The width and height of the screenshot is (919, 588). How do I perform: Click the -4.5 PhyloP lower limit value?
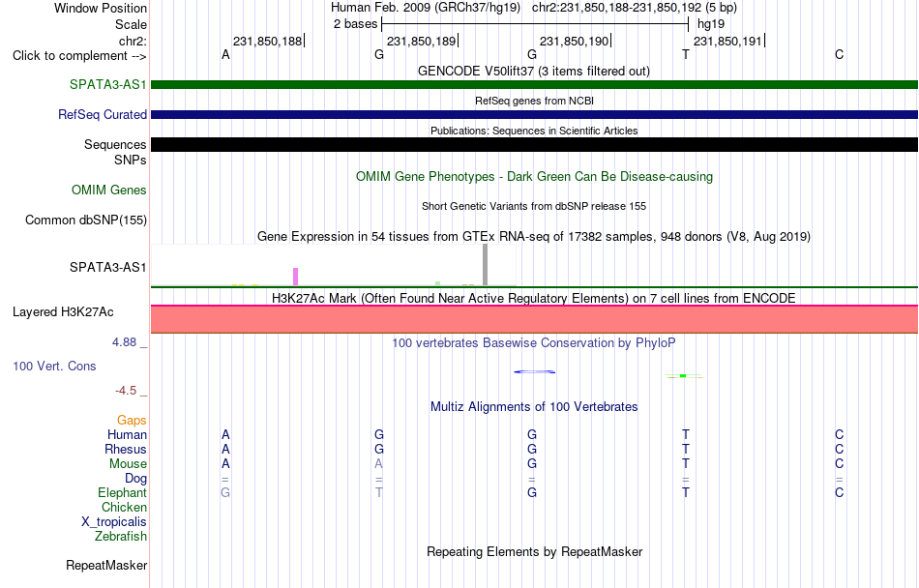click(x=126, y=391)
